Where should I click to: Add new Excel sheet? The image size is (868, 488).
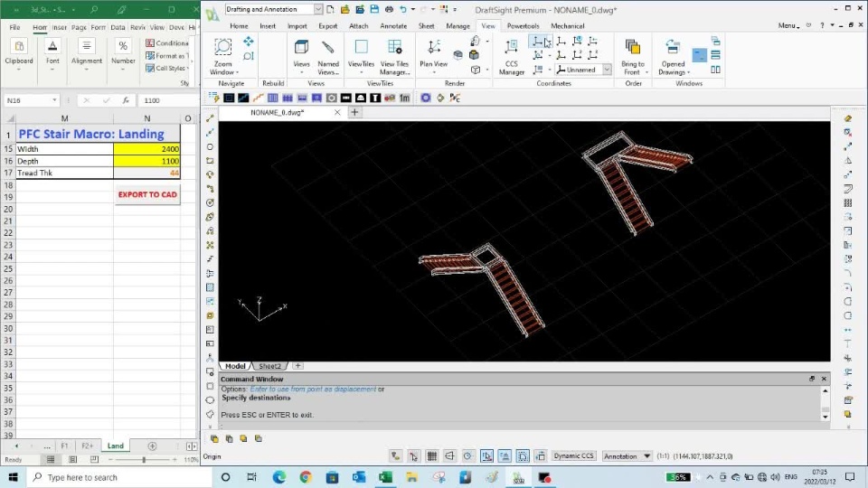point(152,446)
